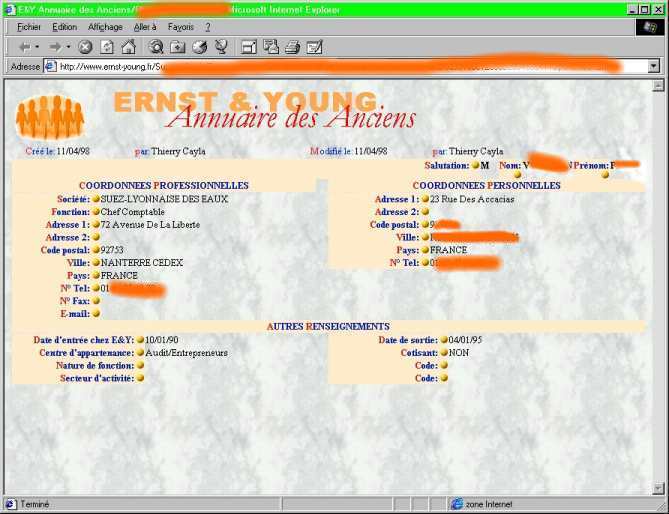669x514 pixels.
Task: Switch to full screen view
Action: click(x=248, y=47)
